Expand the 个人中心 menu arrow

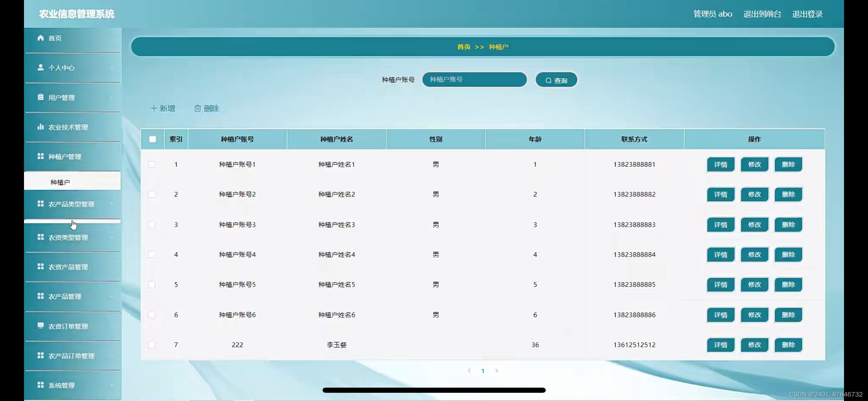point(111,68)
